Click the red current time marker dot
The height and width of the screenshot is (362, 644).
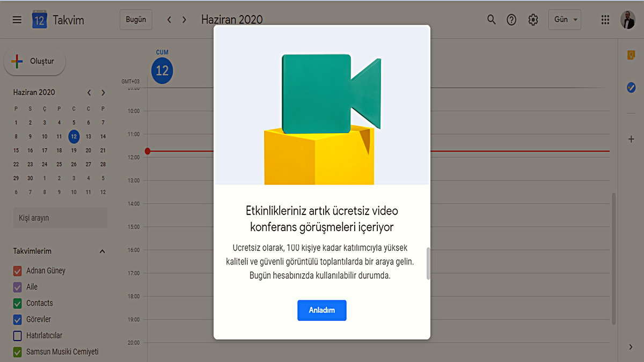click(148, 151)
